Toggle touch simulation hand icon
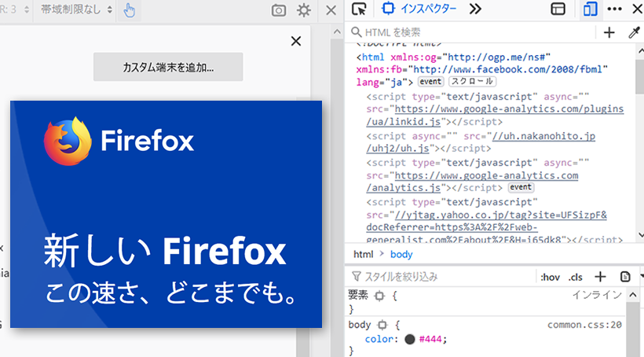This screenshot has height=357, width=644. pos(130,10)
